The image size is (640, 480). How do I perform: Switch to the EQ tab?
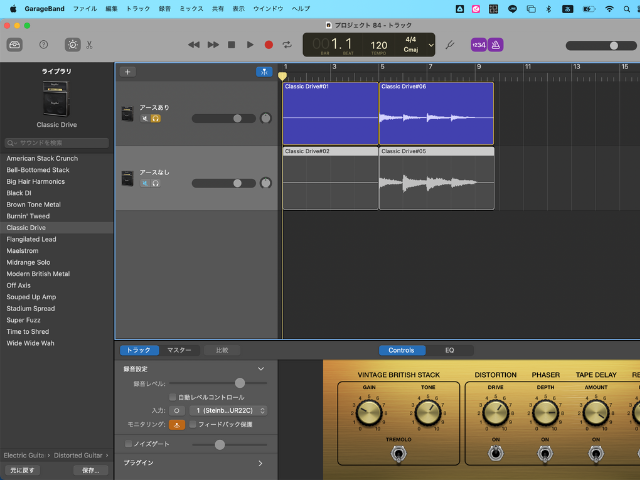[449, 350]
